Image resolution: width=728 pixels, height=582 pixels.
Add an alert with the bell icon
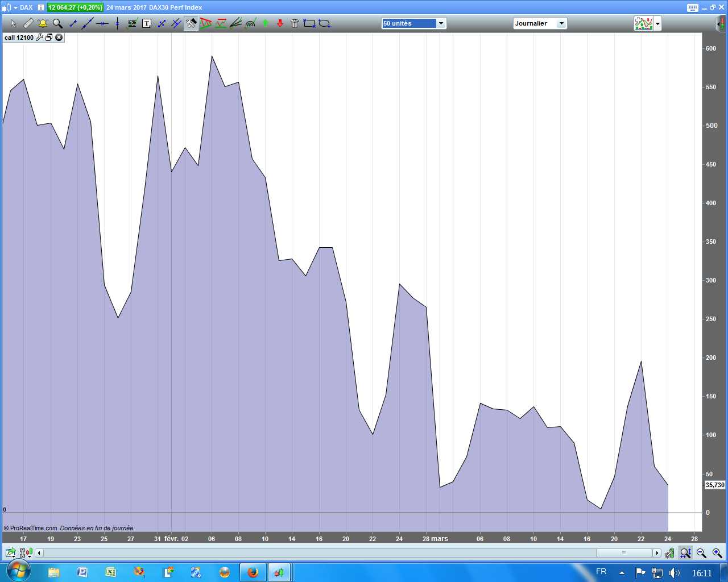tap(43, 23)
